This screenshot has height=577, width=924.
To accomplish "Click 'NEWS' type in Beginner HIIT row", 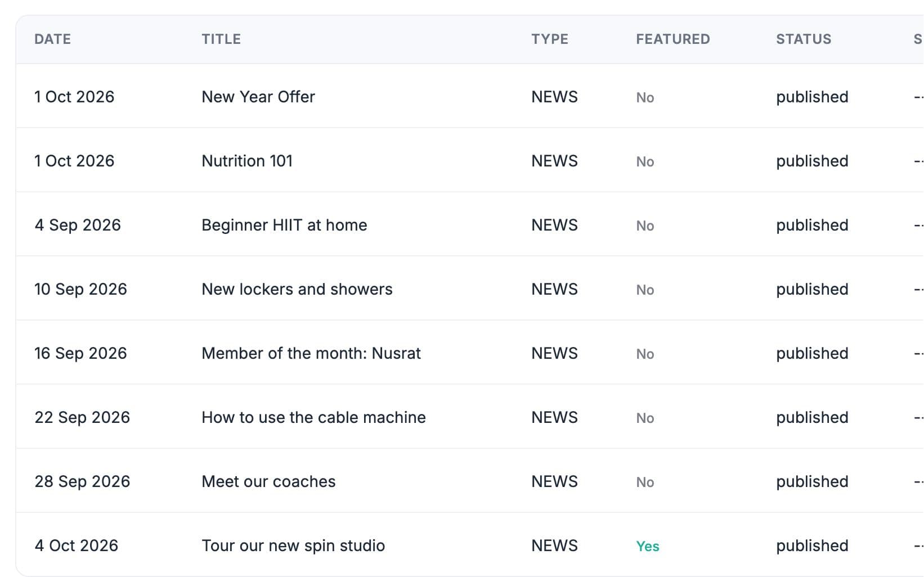I will [x=554, y=225].
